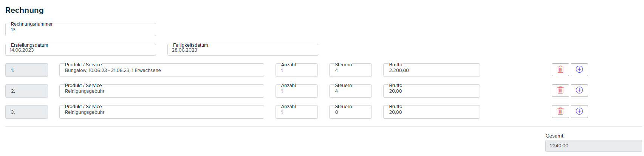Screen dimensions: 644x156
Task: Click the Erstellungsdatum date field
Action: click(80, 50)
